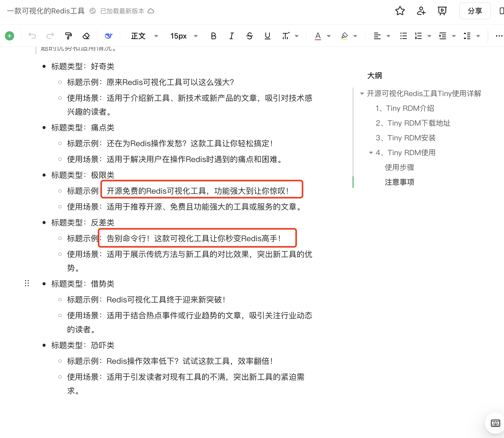
Task: Click the document history icon beside title
Action: 93,11
